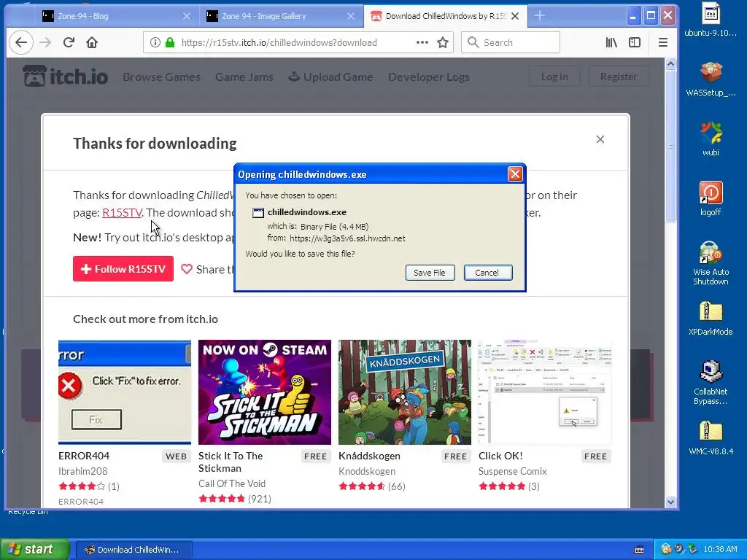Open Browse Games on itch.io

coord(161,77)
